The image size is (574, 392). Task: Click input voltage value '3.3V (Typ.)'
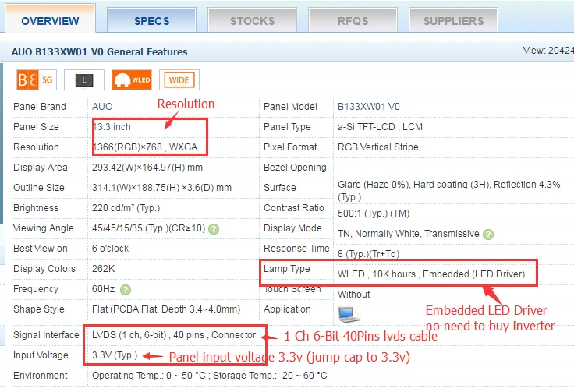coord(115,355)
